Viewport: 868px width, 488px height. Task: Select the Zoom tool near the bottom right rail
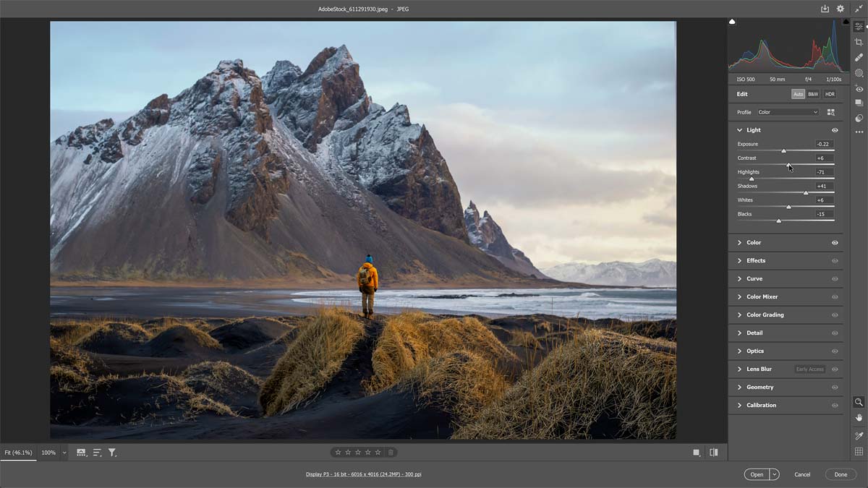(x=859, y=401)
